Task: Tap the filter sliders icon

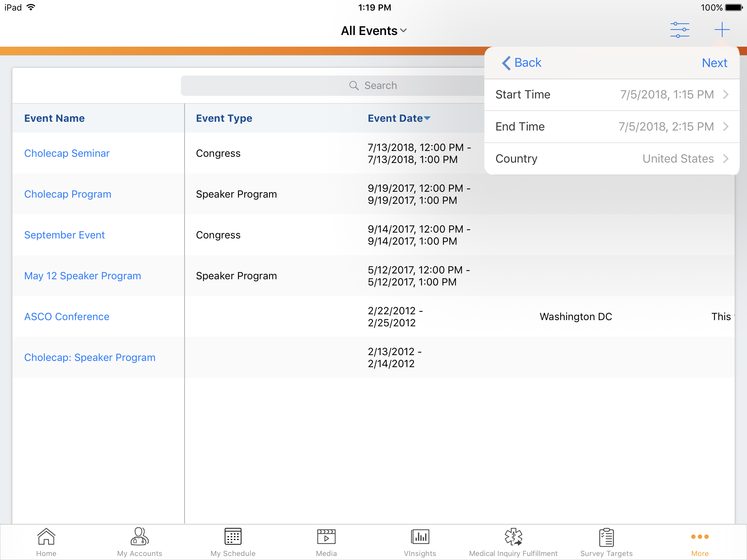Action: (680, 30)
